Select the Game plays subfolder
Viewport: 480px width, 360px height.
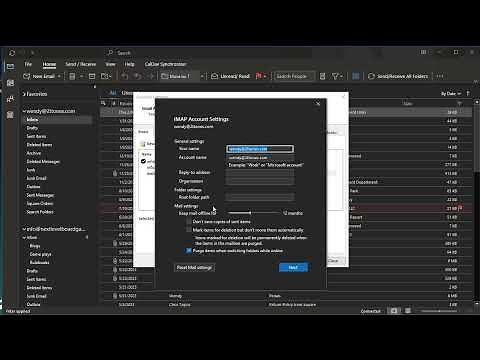tap(41, 254)
